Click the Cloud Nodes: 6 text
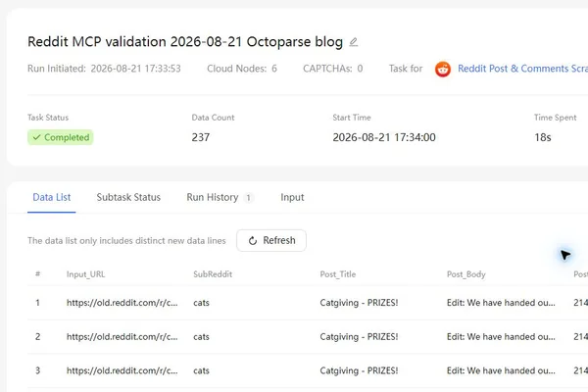This screenshot has height=392, width=588. click(x=242, y=69)
